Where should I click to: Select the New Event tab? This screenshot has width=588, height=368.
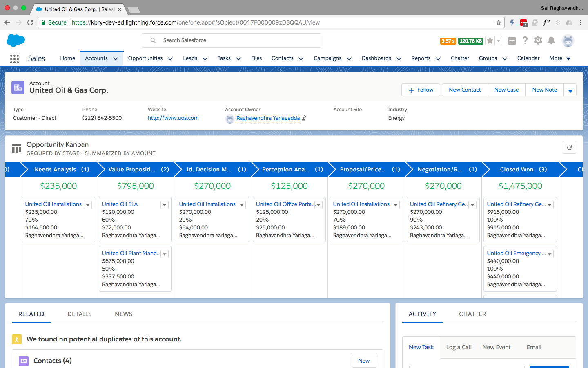point(497,347)
